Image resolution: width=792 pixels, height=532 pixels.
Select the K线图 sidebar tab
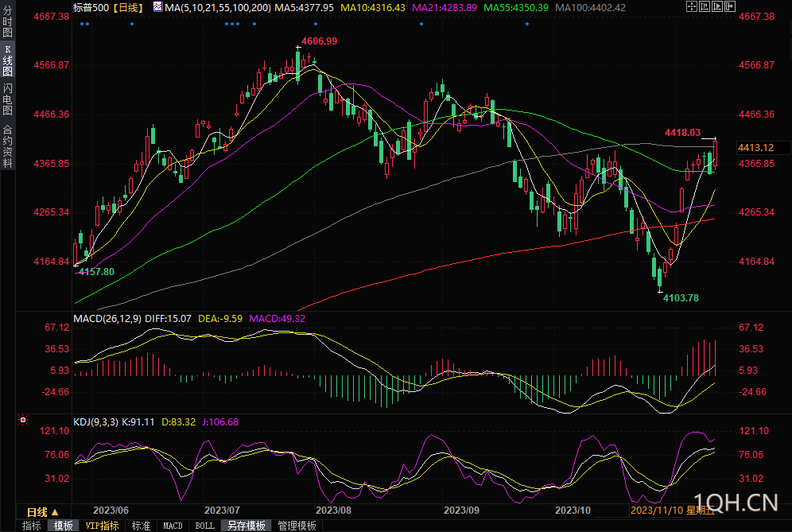[8, 61]
